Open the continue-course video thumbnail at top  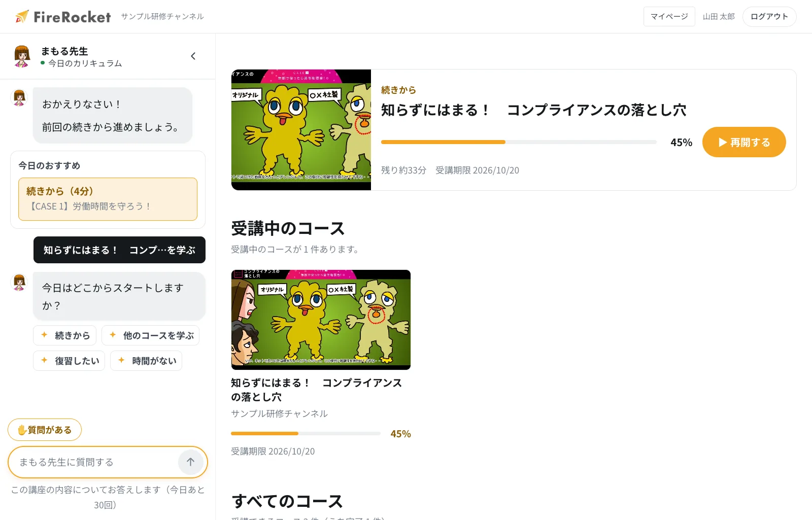pyautogui.click(x=301, y=130)
